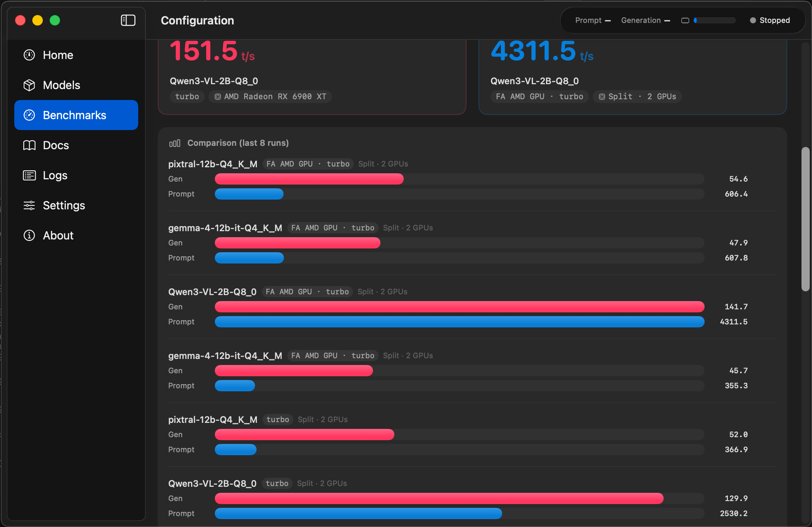Open the Home page
Viewport: 812px width, 527px height.
pyautogui.click(x=76, y=55)
